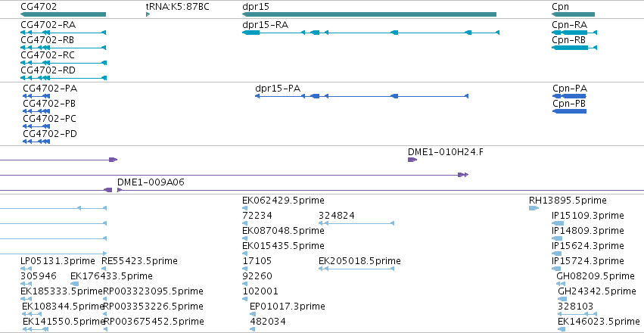Click the EK141550.5prime EST label
Screen dimensions: 644x333
[64, 322]
